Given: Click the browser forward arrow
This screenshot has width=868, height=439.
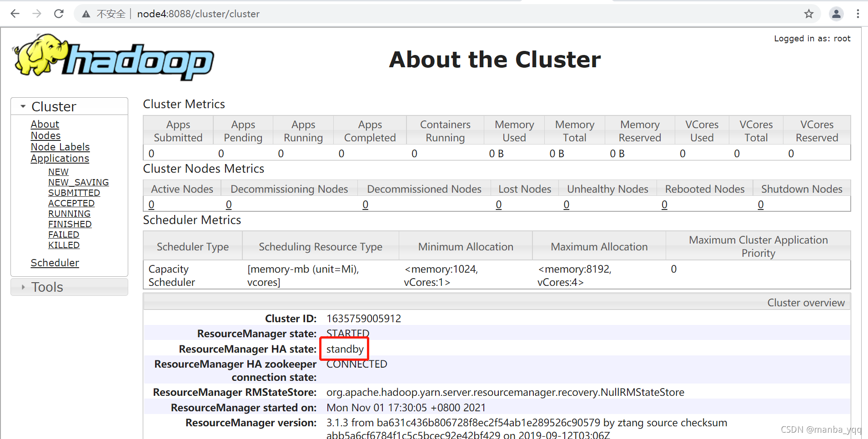Looking at the screenshot, I should click(x=37, y=14).
